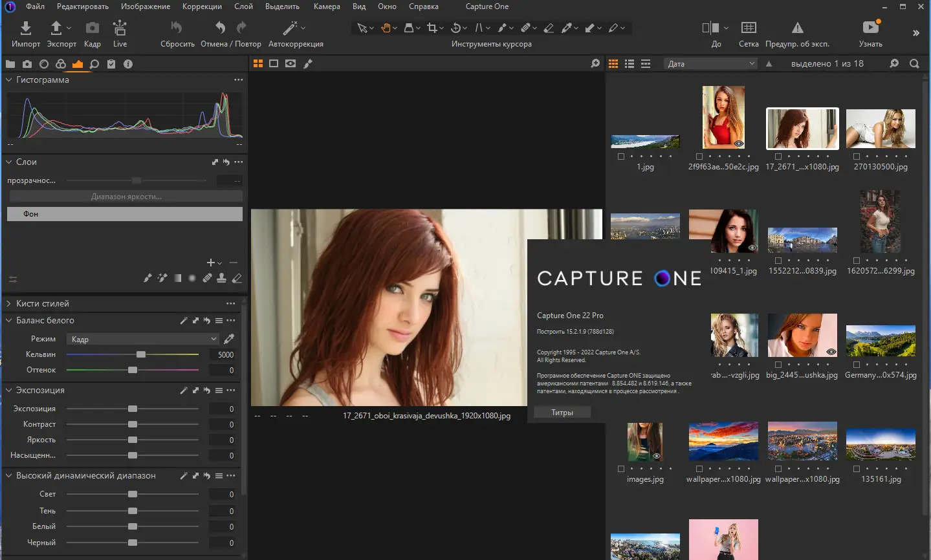Open the Image (Изображение) menu
The width and height of the screenshot is (931, 560).
pyautogui.click(x=146, y=6)
